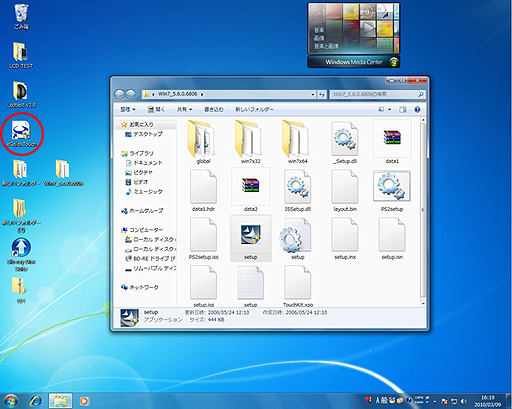Open the Windows Media Center gadget
Viewport: 512px width, 409px height.
tap(354, 35)
